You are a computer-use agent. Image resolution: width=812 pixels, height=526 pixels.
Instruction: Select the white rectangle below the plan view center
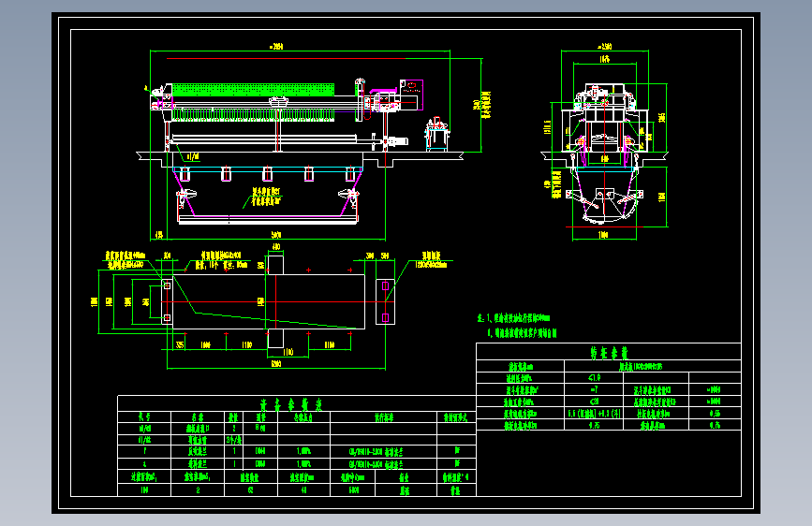pyautogui.click(x=275, y=338)
